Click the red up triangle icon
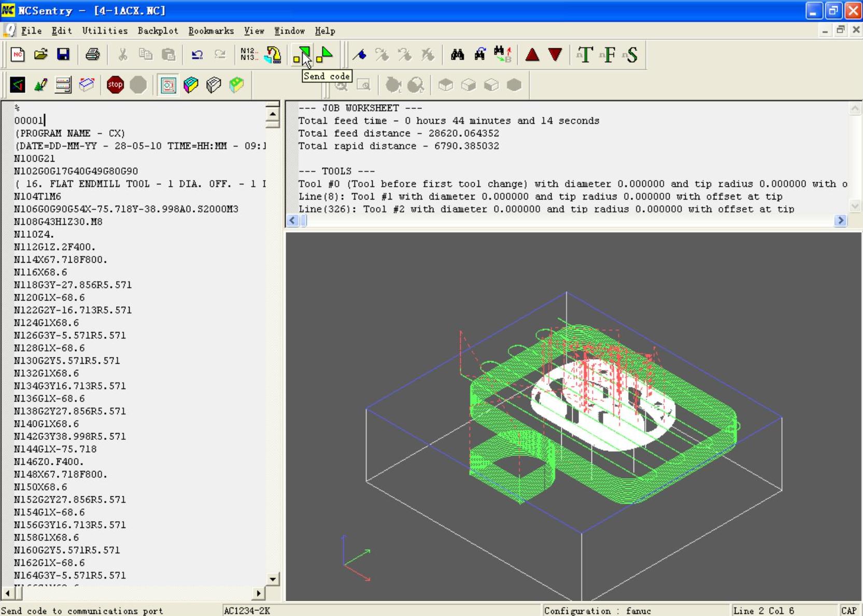Image resolution: width=863 pixels, height=616 pixels. 532,54
